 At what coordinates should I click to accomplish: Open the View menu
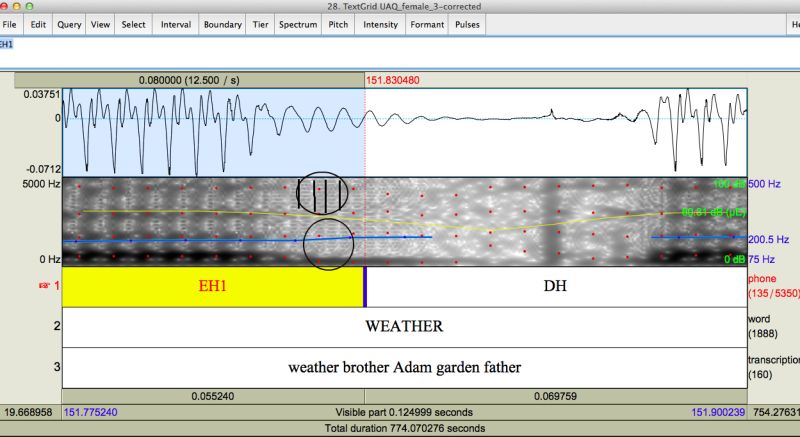tap(100, 24)
